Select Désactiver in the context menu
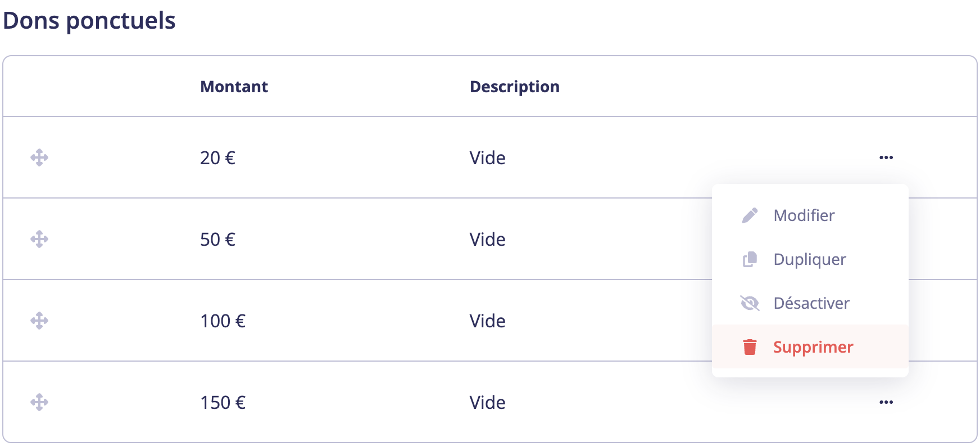 tap(811, 303)
